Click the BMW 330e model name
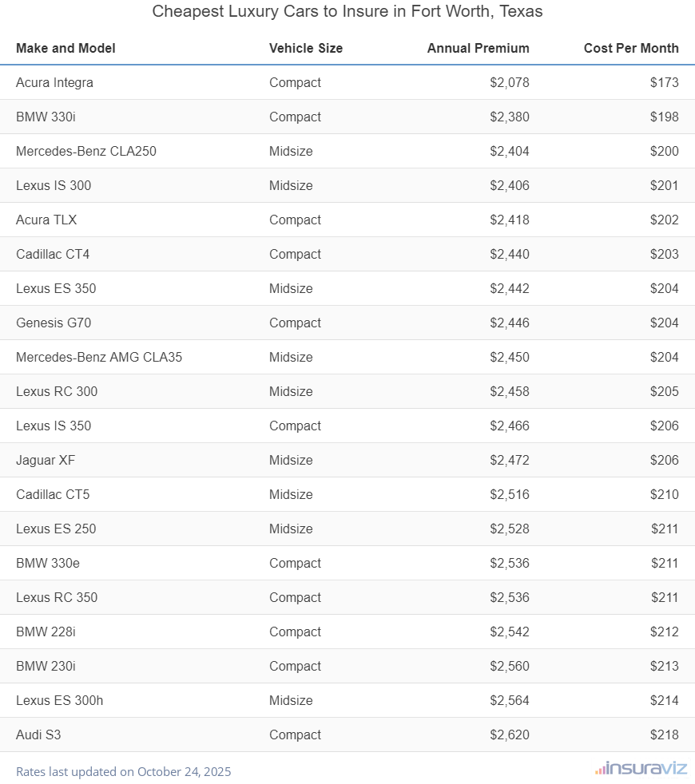695x784 pixels. tap(48, 563)
